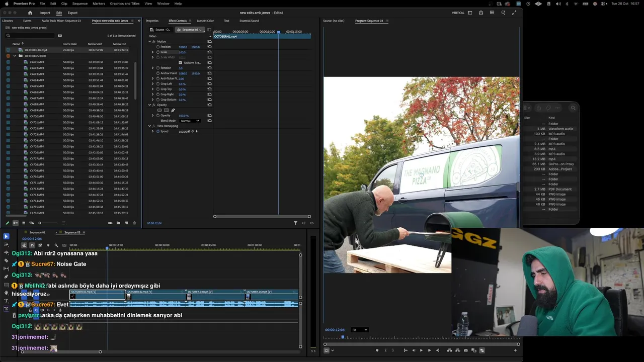The image size is (644, 362).
Task: Step back one frame
Action: pyautogui.click(x=414, y=350)
